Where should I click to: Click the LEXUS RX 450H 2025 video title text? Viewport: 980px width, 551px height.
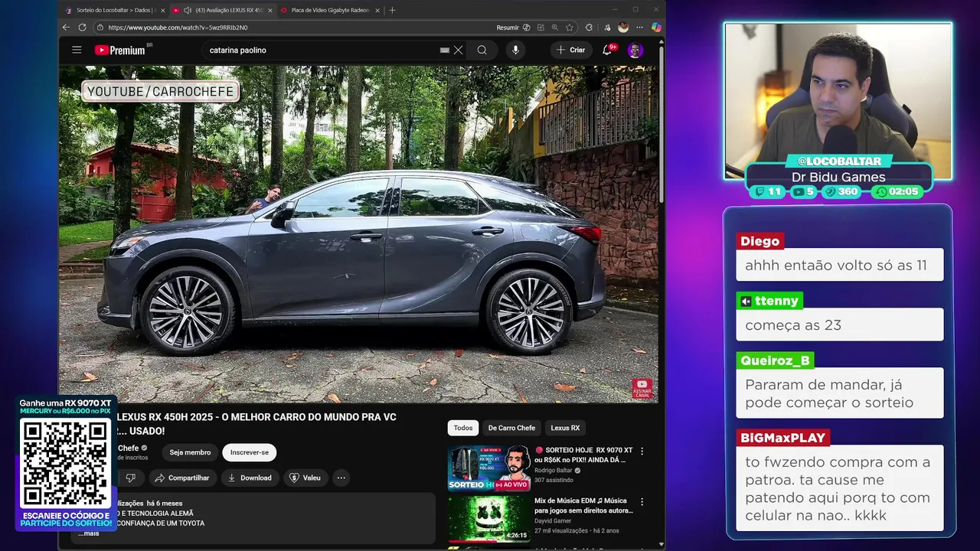[x=256, y=424]
